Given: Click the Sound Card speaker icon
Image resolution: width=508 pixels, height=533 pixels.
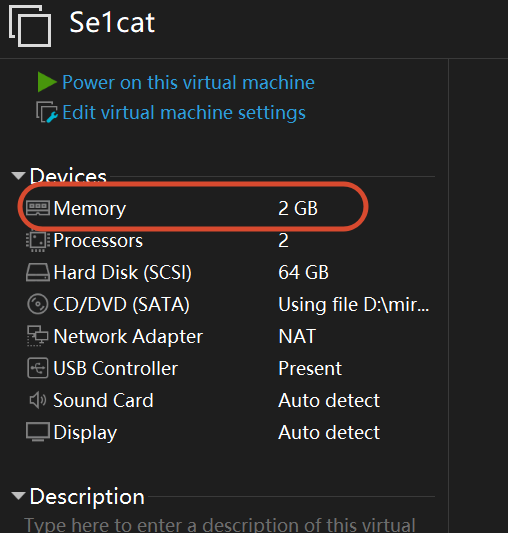Looking at the screenshot, I should click(38, 400).
